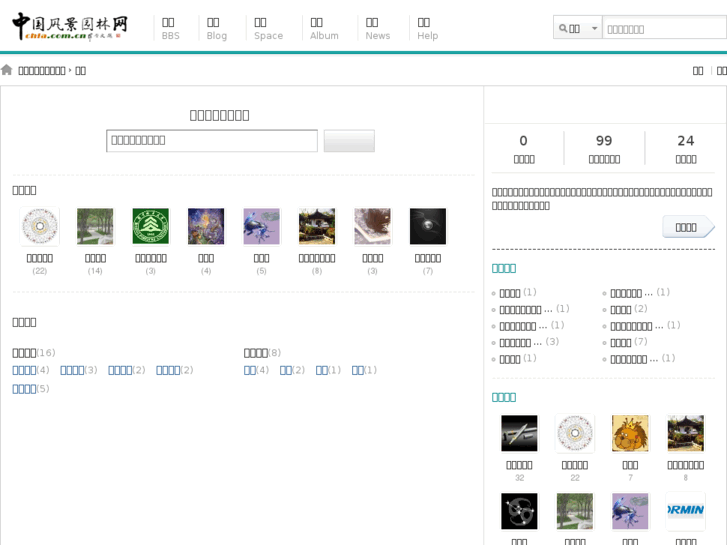Open the Help navigation item

pos(427,28)
